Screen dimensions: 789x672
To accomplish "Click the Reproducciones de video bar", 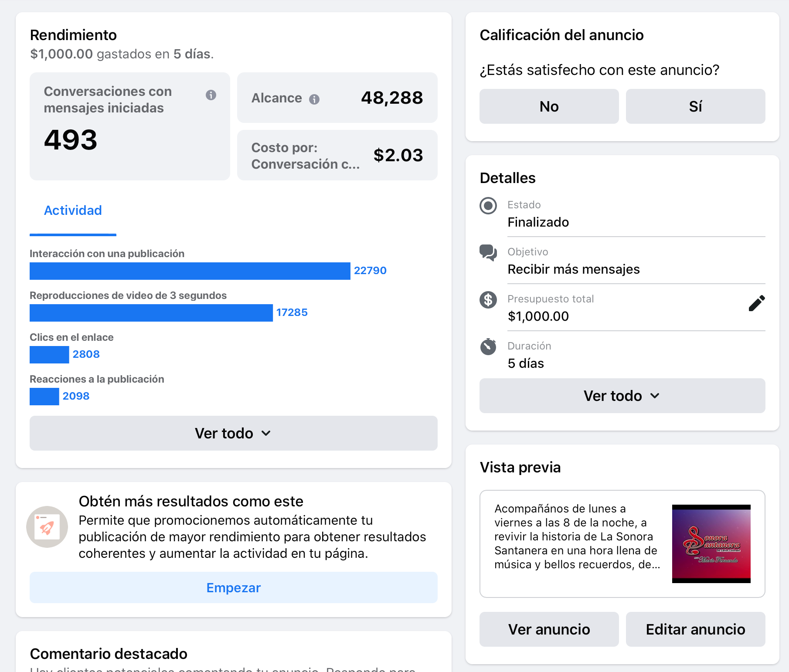I will [151, 313].
